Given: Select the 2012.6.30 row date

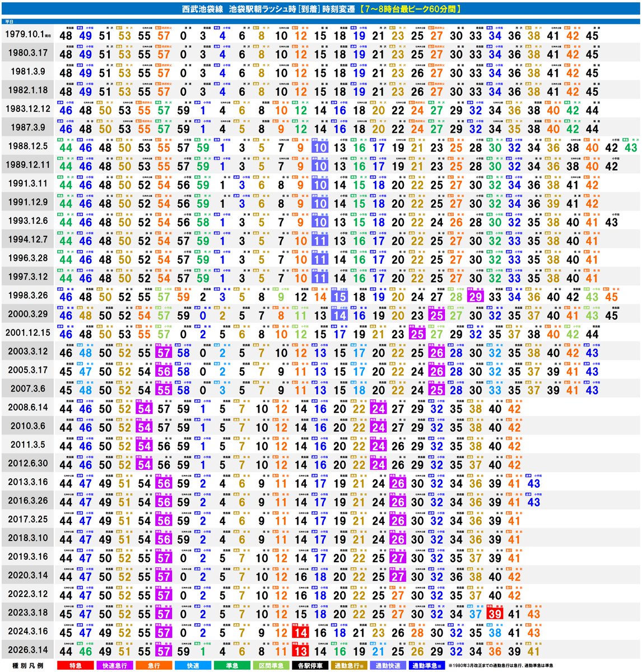Looking at the screenshot, I should 27,463.
